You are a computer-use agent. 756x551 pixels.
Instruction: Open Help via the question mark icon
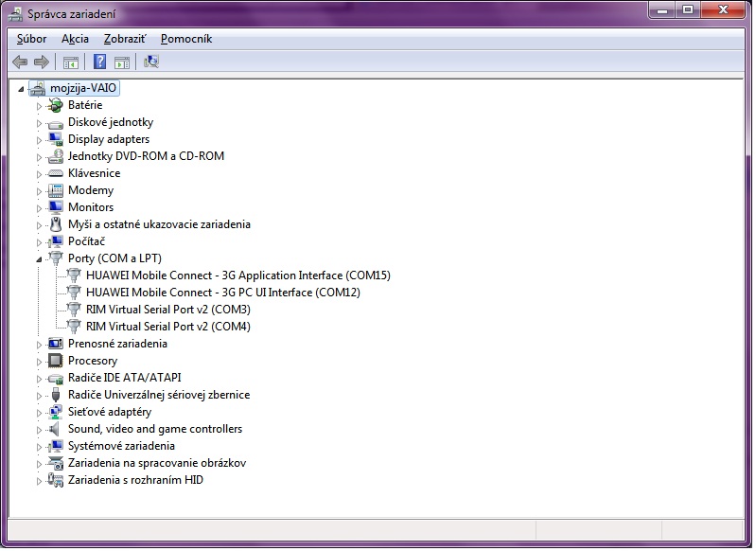(x=99, y=62)
